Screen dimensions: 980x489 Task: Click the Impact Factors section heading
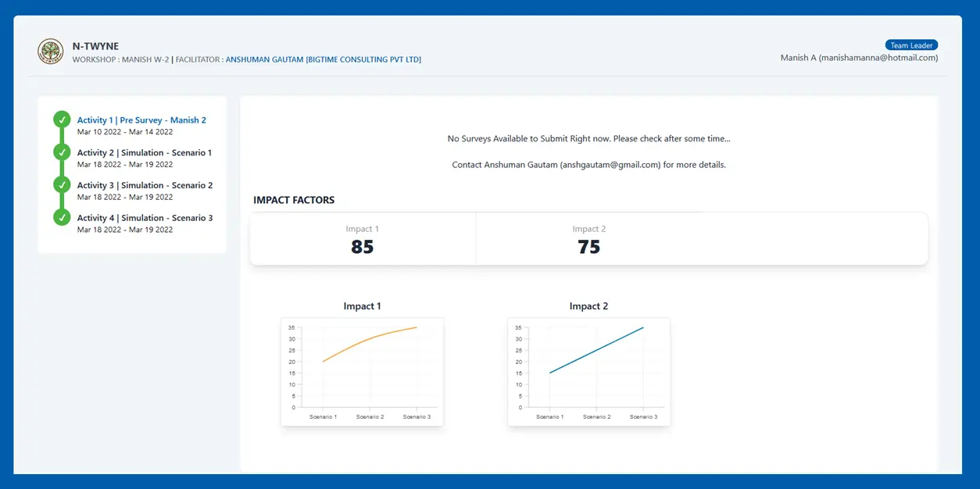click(294, 201)
